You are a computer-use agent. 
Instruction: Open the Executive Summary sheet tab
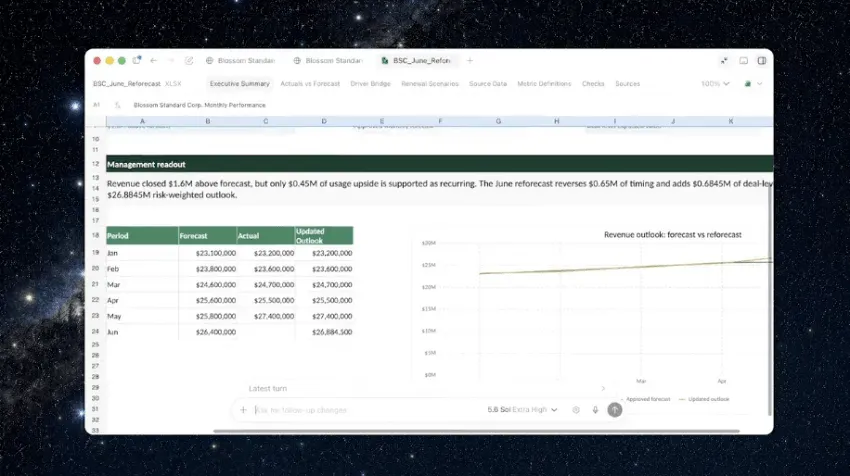[240, 84]
